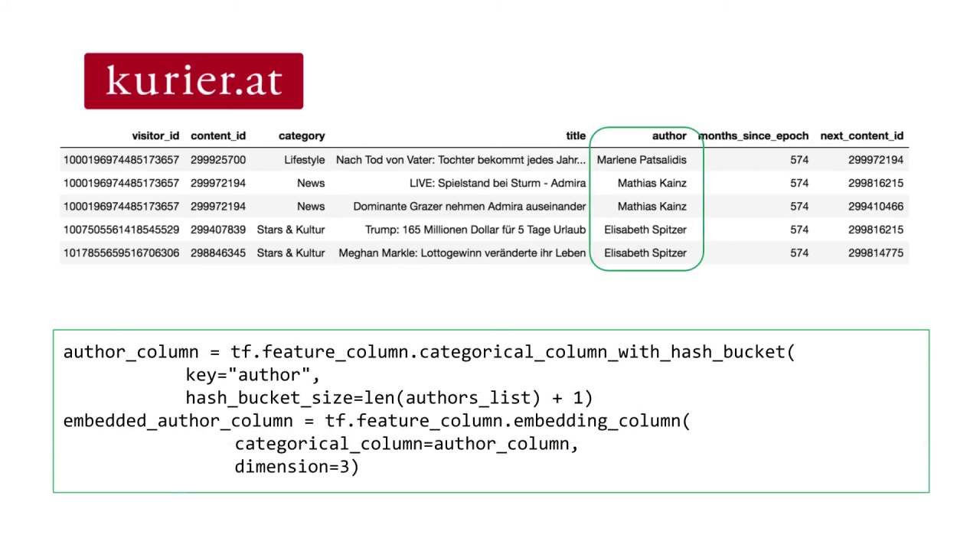
Task: Select the Meghan Markle headline cell
Action: (462, 253)
